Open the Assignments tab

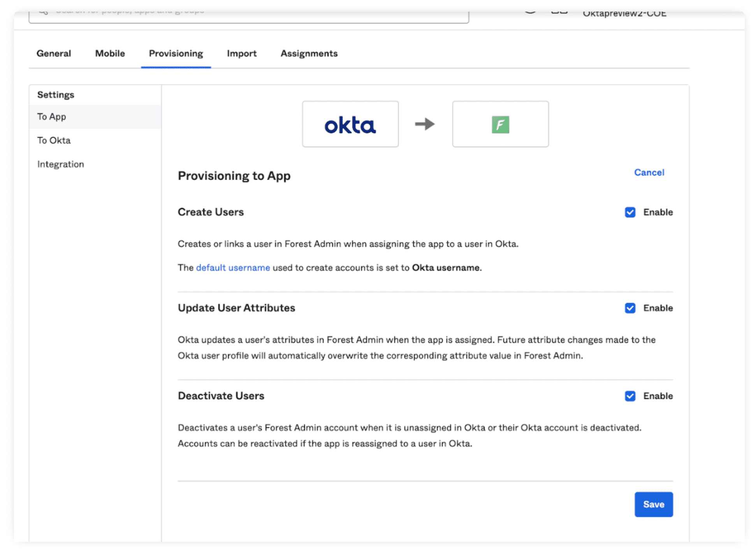[309, 53]
